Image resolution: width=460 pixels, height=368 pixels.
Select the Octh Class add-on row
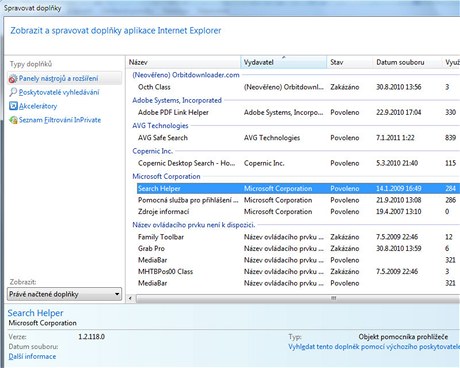pyautogui.click(x=298, y=87)
